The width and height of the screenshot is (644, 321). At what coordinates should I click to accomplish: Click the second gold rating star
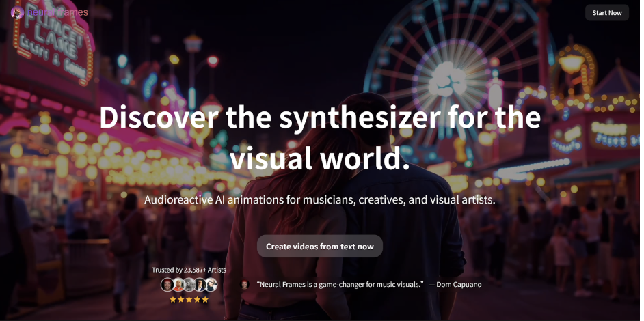coord(181,299)
